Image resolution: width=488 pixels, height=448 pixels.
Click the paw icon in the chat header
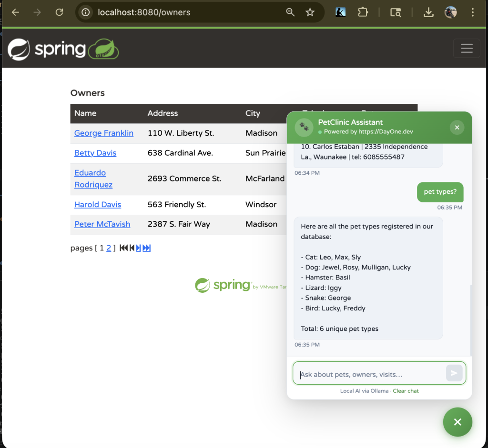click(304, 128)
